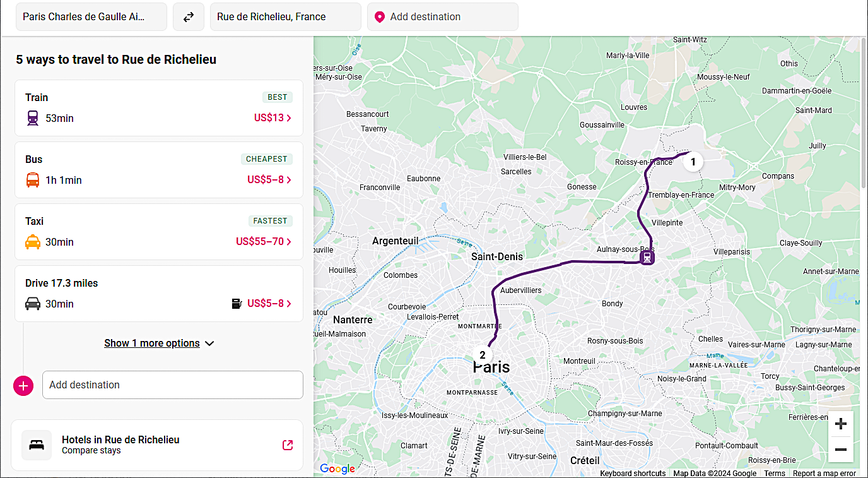Click map marker 1 at the airport
This screenshot has height=478, width=868.
(693, 162)
